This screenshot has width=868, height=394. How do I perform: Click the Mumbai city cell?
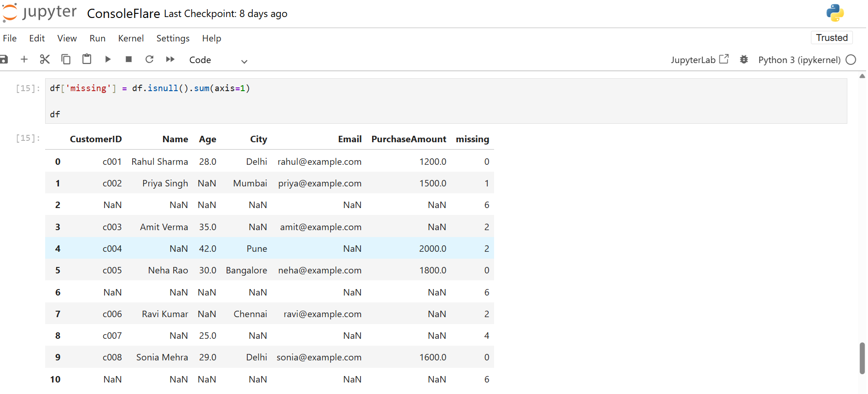click(x=250, y=183)
